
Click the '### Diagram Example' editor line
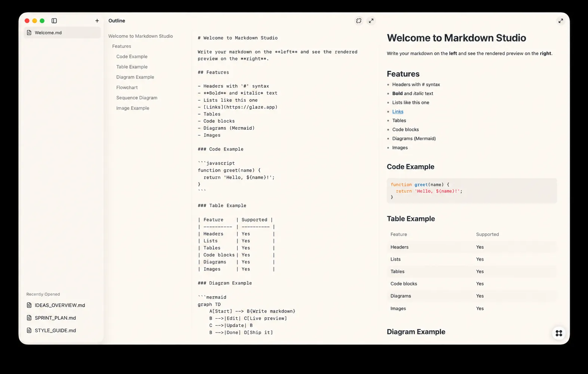coord(225,283)
